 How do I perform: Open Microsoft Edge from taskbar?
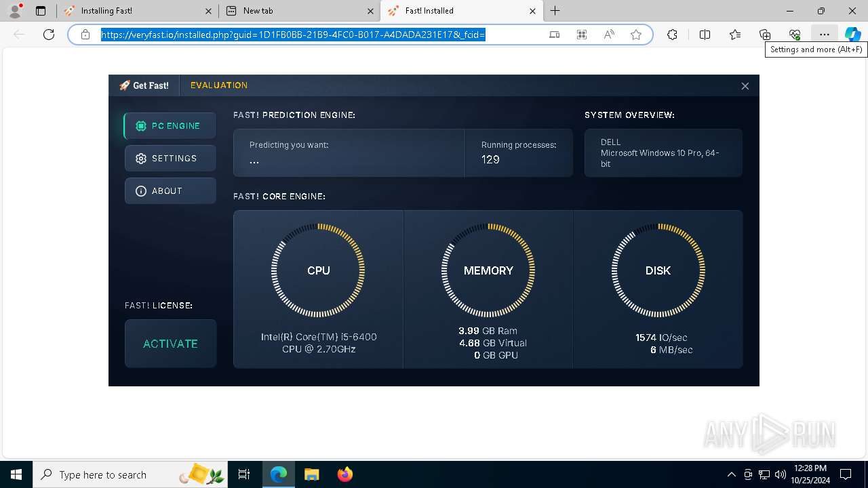click(x=279, y=474)
